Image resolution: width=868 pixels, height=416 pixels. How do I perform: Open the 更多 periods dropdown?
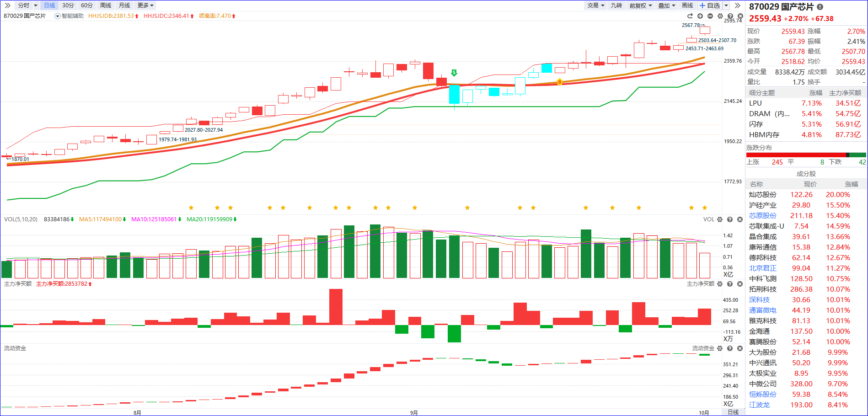click(x=145, y=5)
